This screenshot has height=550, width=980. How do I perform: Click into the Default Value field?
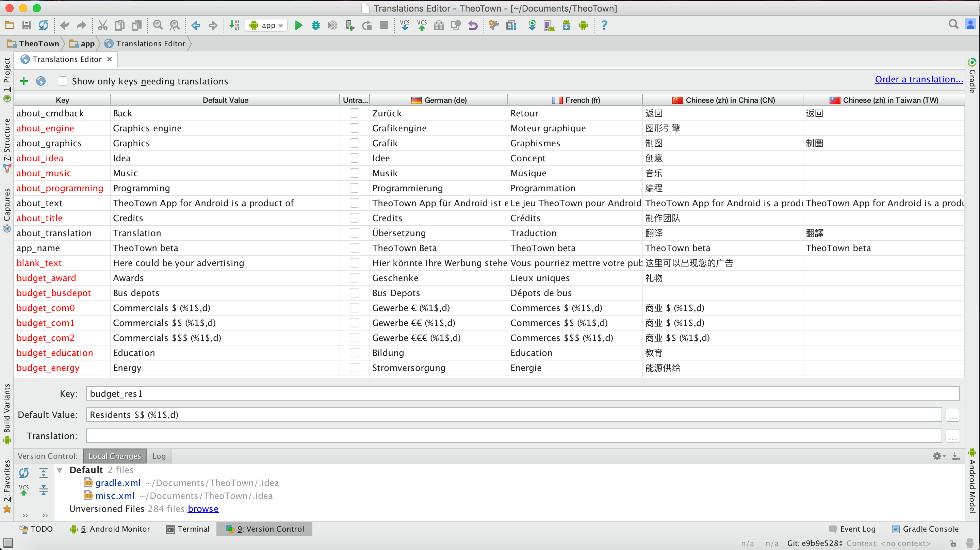click(514, 415)
